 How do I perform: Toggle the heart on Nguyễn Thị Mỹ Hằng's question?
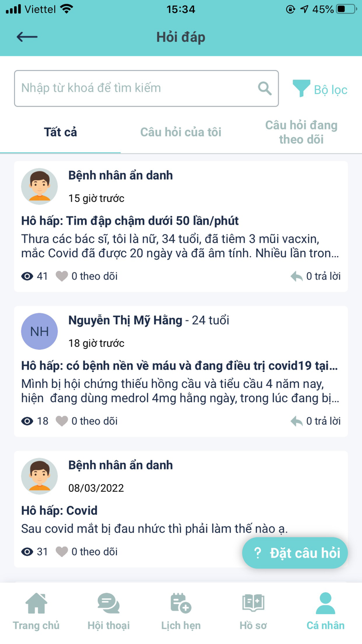coord(62,420)
